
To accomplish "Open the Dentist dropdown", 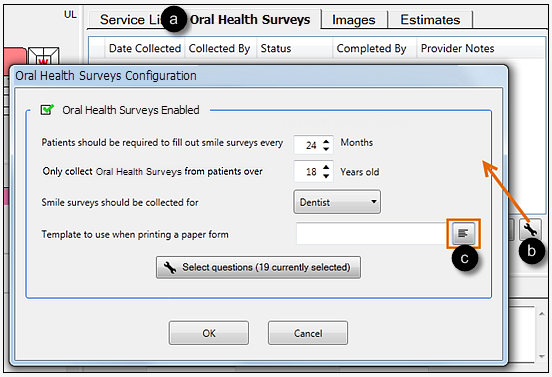I will [x=337, y=202].
